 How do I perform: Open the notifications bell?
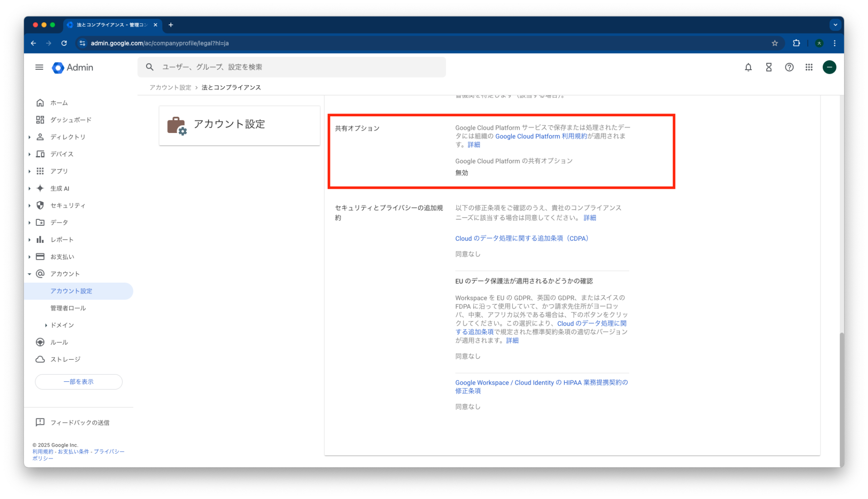pos(748,67)
